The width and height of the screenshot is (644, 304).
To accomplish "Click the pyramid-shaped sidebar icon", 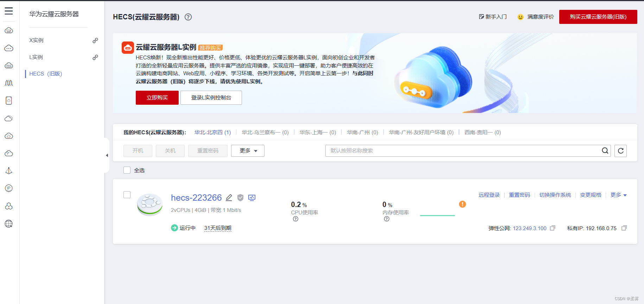I will pyautogui.click(x=9, y=171).
